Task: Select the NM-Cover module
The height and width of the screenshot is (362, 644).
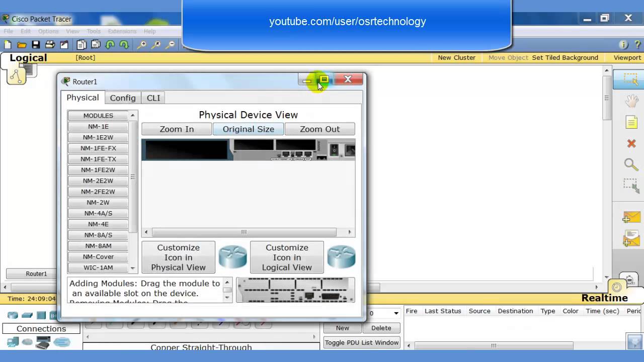Action: pyautogui.click(x=98, y=257)
